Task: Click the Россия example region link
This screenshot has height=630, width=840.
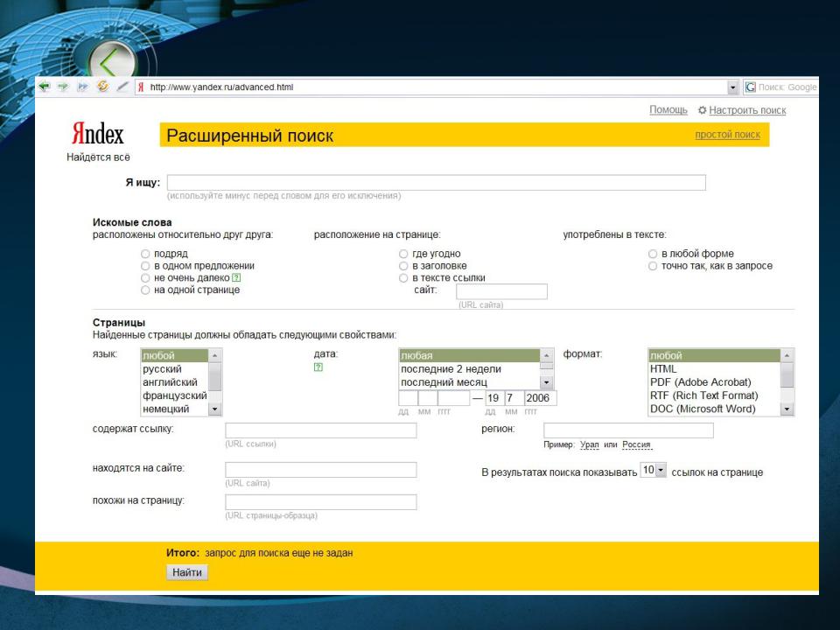Action: 636,444
